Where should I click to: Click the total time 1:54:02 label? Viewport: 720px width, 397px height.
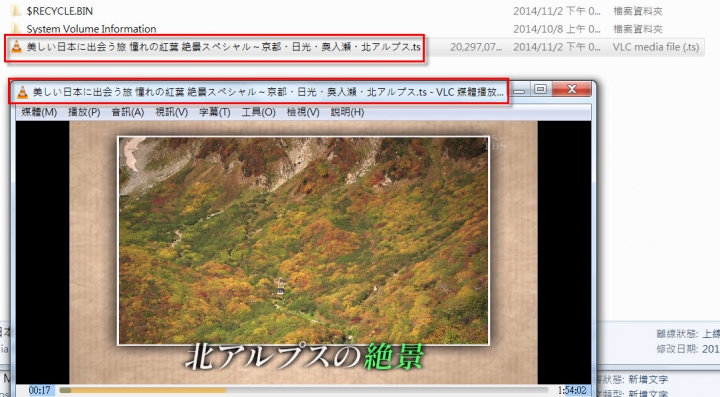pyautogui.click(x=572, y=391)
